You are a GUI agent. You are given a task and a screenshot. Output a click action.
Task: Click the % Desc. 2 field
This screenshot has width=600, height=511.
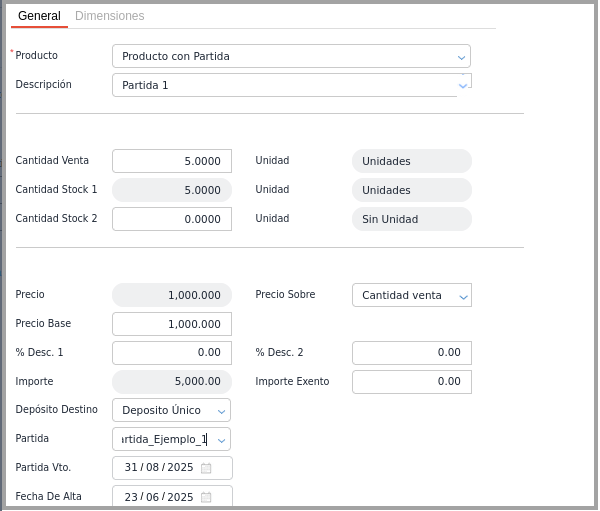411,353
